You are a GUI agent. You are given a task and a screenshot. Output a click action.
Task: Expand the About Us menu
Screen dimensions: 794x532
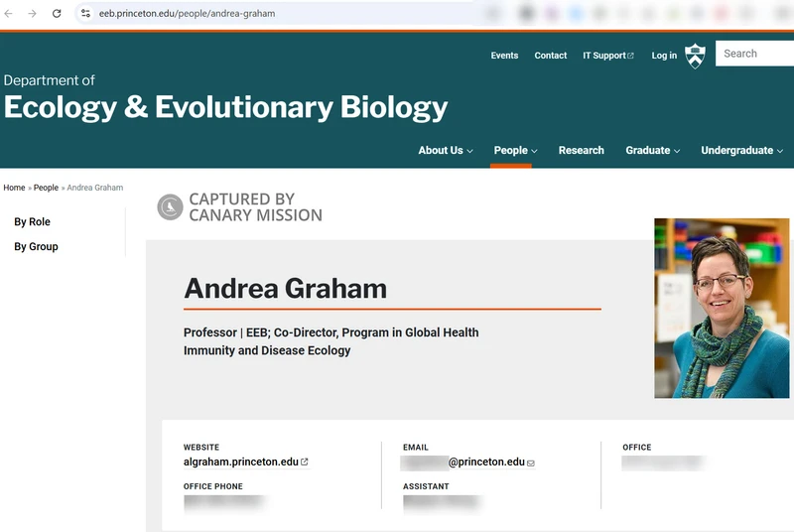[x=446, y=151]
